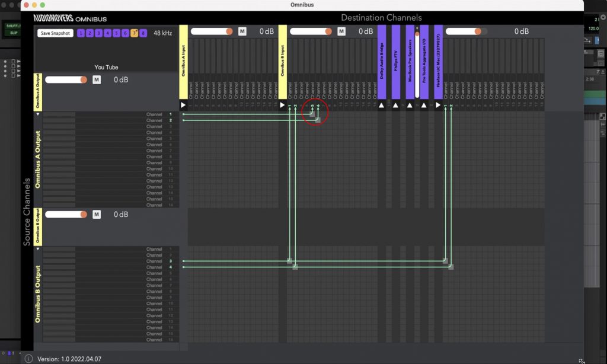
Task: Click the Pro Tools Aggregate I/O purple header
Action: [x=424, y=62]
